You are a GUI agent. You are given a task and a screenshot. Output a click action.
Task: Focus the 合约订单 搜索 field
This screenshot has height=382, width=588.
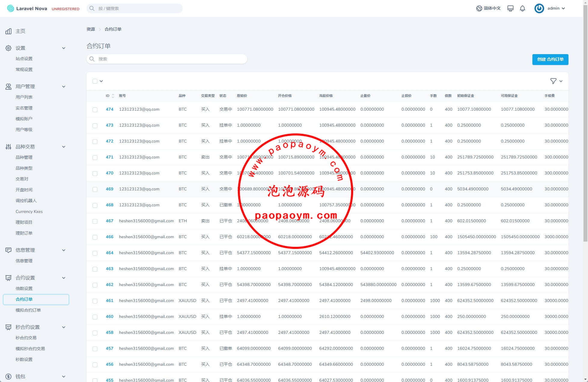tap(167, 59)
